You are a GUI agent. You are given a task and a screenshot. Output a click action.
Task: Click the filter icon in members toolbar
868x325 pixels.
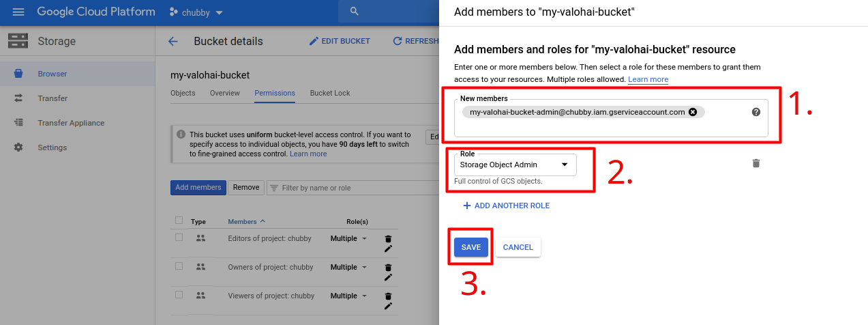point(273,188)
